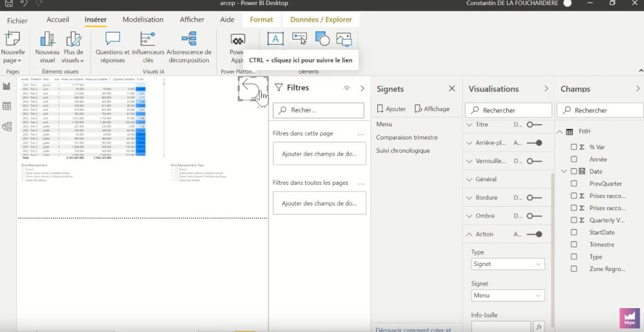Open the shapes element menu
The image size is (644, 332).
click(323, 38)
